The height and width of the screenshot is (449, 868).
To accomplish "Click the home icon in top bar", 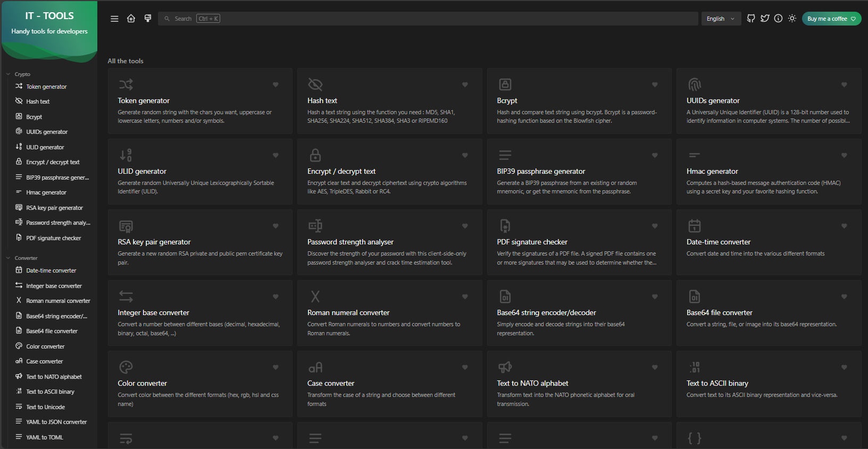I will tap(131, 19).
